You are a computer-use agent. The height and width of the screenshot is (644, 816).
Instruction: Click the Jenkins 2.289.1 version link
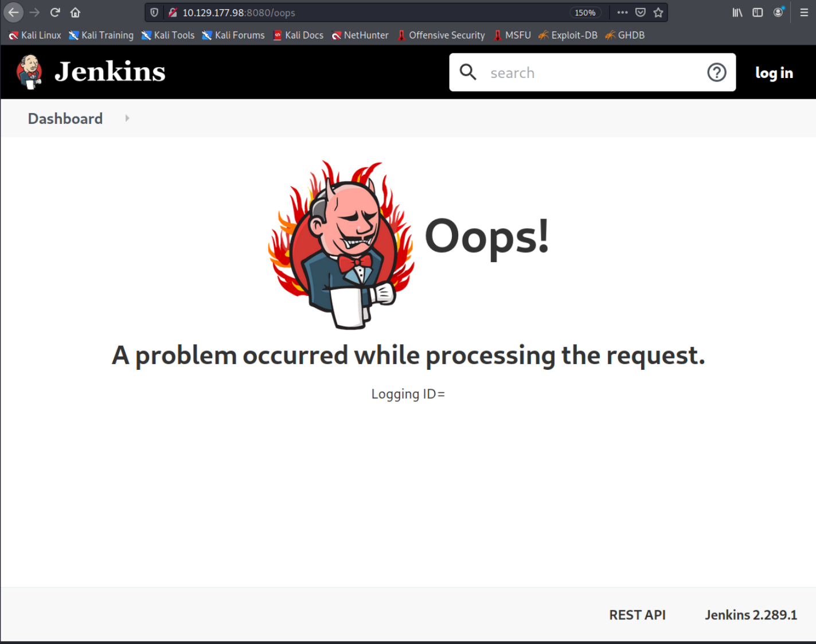[751, 615]
